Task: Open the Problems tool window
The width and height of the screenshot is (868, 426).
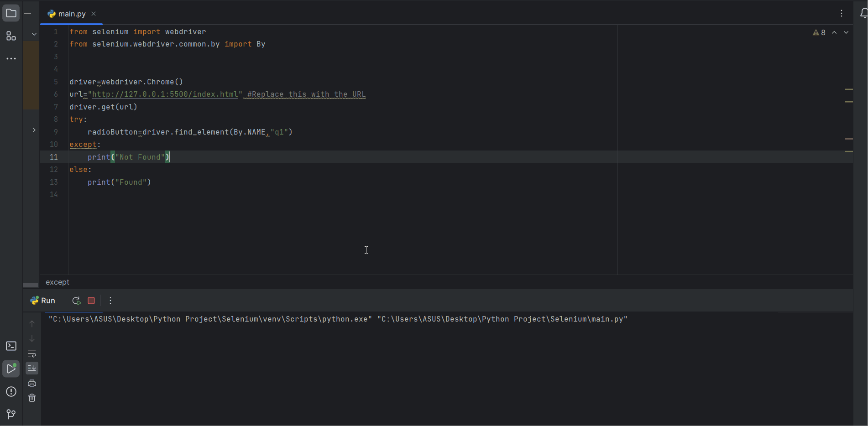Action: click(x=11, y=392)
